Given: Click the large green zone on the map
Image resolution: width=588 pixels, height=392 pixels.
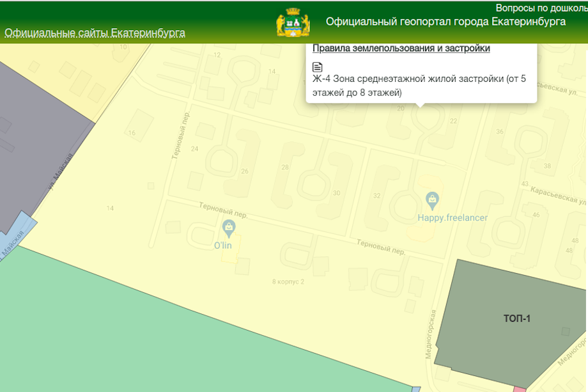Looking at the screenshot, I should coord(160,333).
